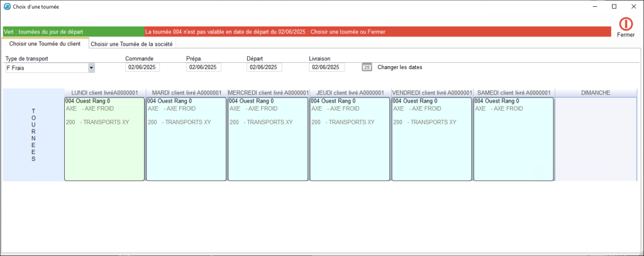Click the calendar icon beside Changer les dates

[x=367, y=67]
